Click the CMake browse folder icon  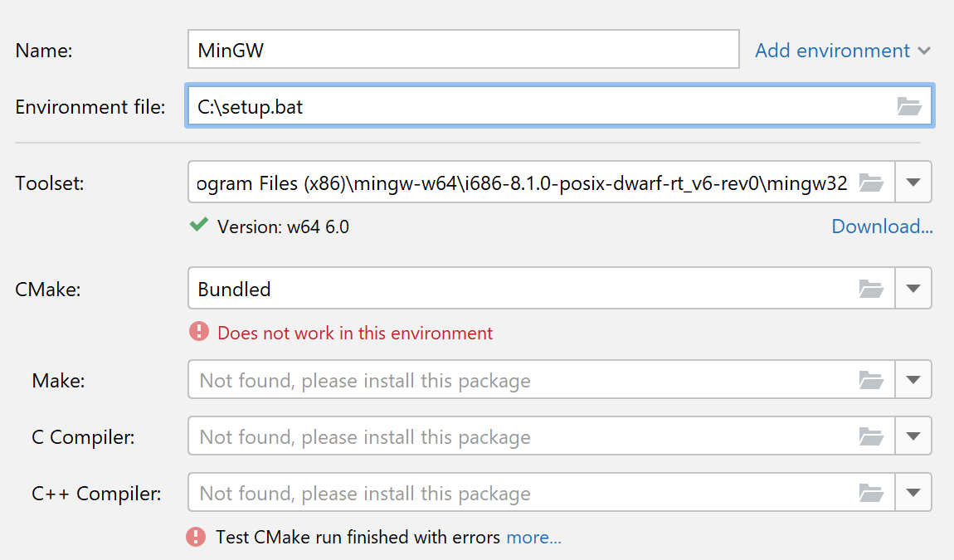(x=870, y=289)
